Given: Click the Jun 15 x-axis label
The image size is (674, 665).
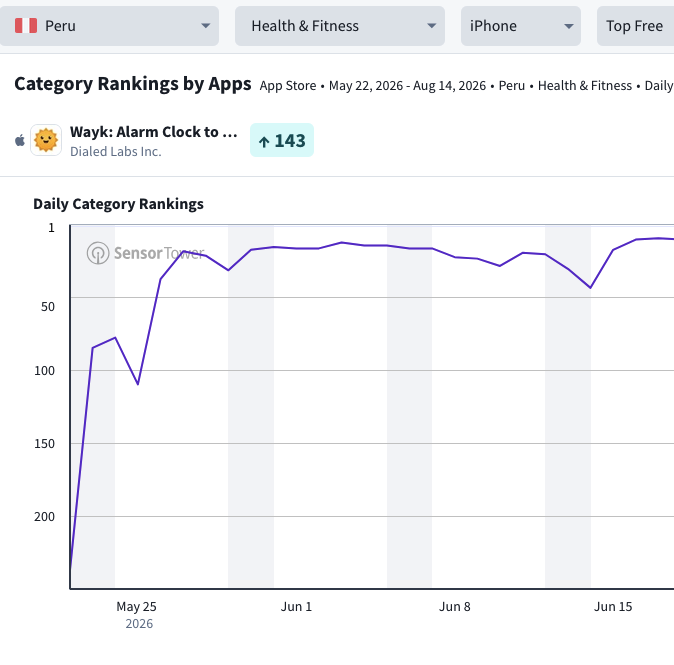Looking at the screenshot, I should click(613, 607).
